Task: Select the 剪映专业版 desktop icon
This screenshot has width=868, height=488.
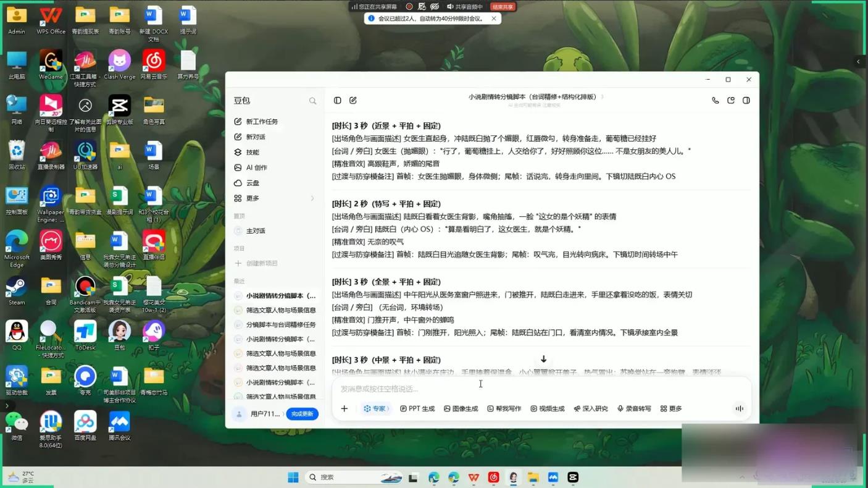Action: (x=119, y=110)
